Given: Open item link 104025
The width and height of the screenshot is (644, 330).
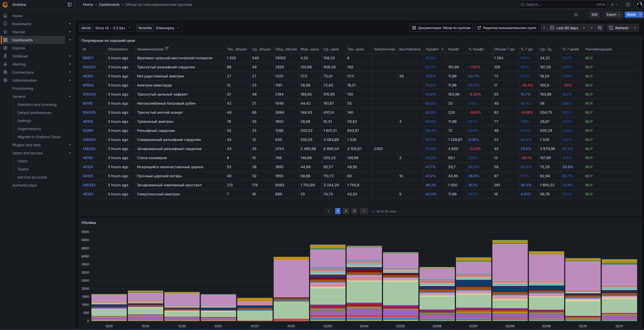Looking at the screenshot, I should 89,67.
